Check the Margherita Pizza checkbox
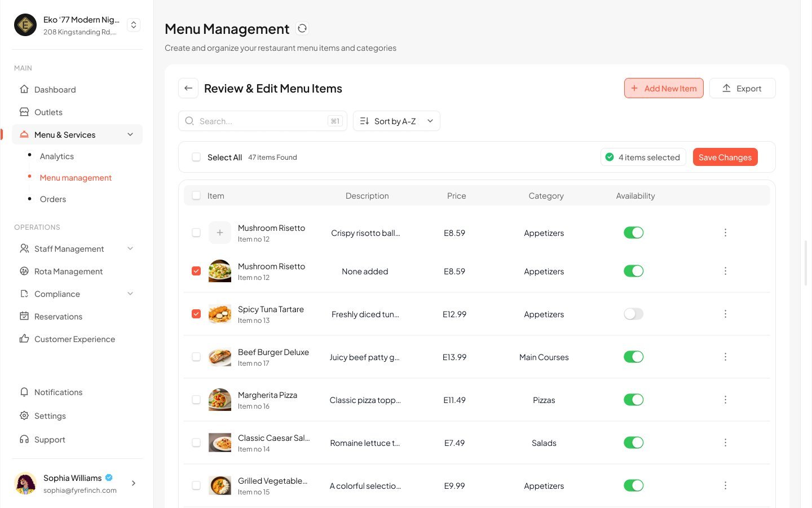 click(x=196, y=400)
